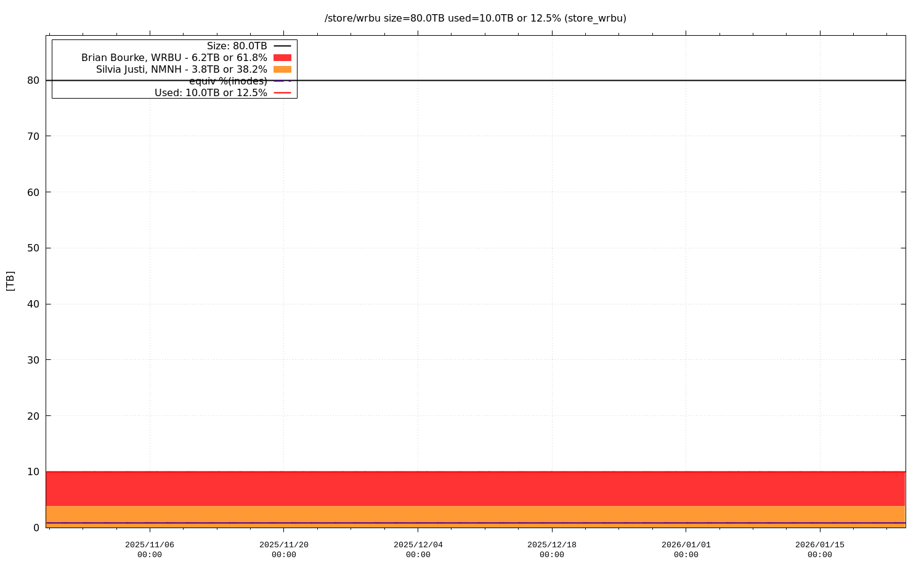Click the red Brian Bourke legend swatch
924x567 pixels.
[x=282, y=57]
